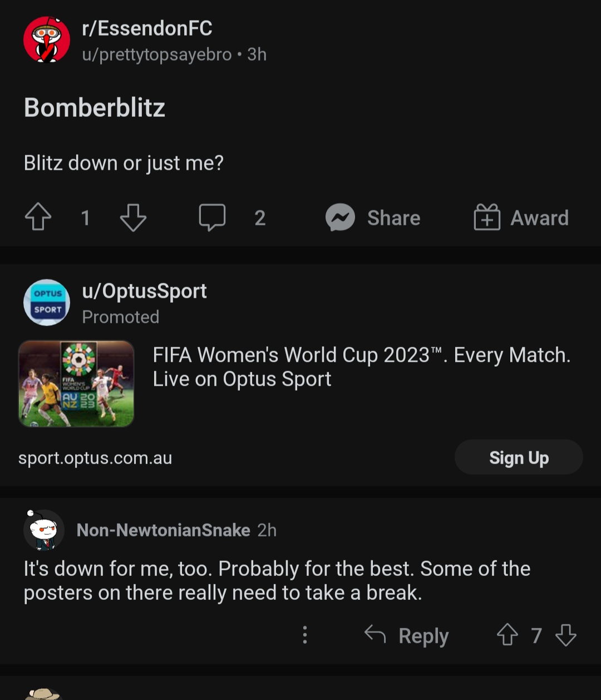Open comment options three-dot menu
This screenshot has height=700, width=601.
(304, 635)
